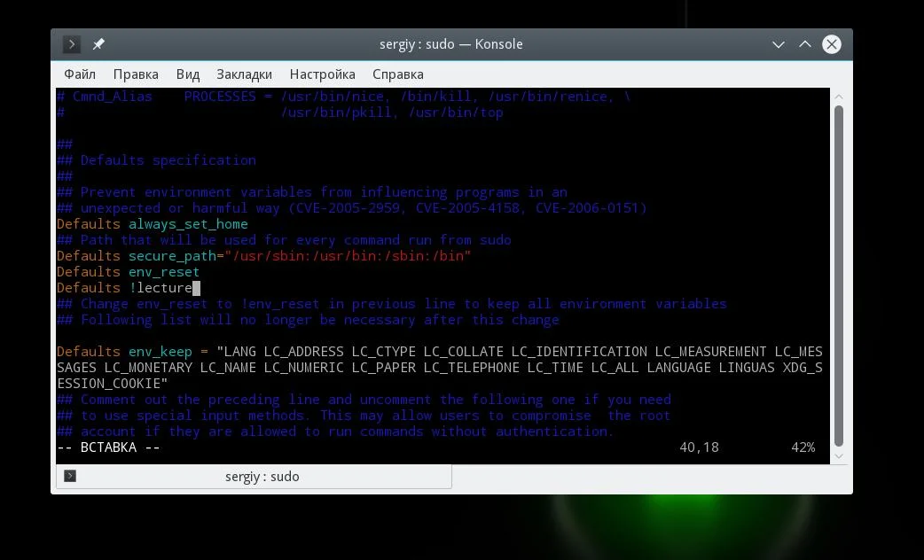Click on 'ESSION_COOKIE"' line
Viewport: 924px width, 560px height.
click(x=112, y=384)
